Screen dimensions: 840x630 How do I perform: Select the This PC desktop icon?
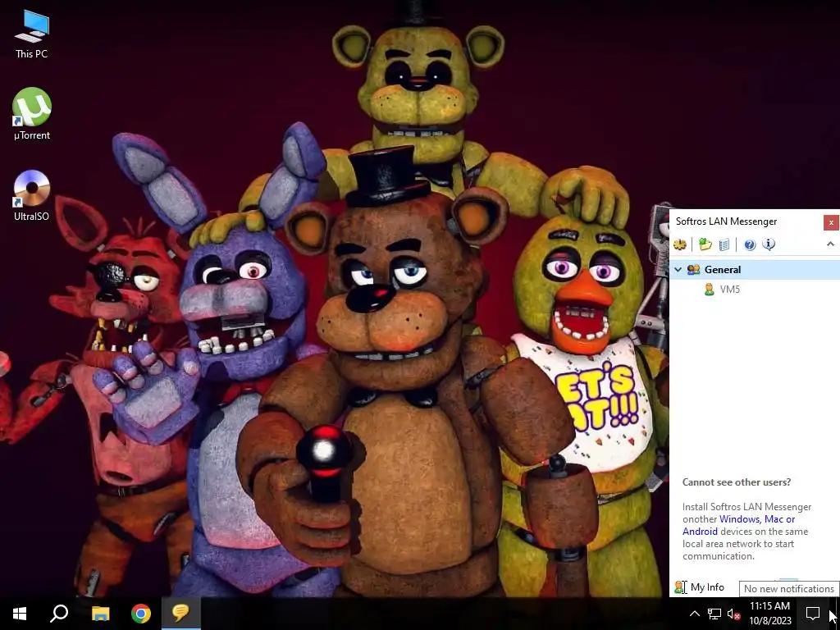(x=32, y=34)
